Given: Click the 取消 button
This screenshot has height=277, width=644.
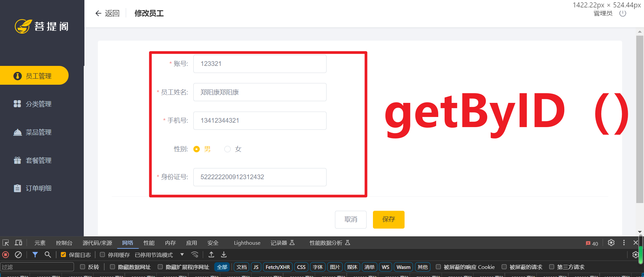Looking at the screenshot, I should 350,220.
